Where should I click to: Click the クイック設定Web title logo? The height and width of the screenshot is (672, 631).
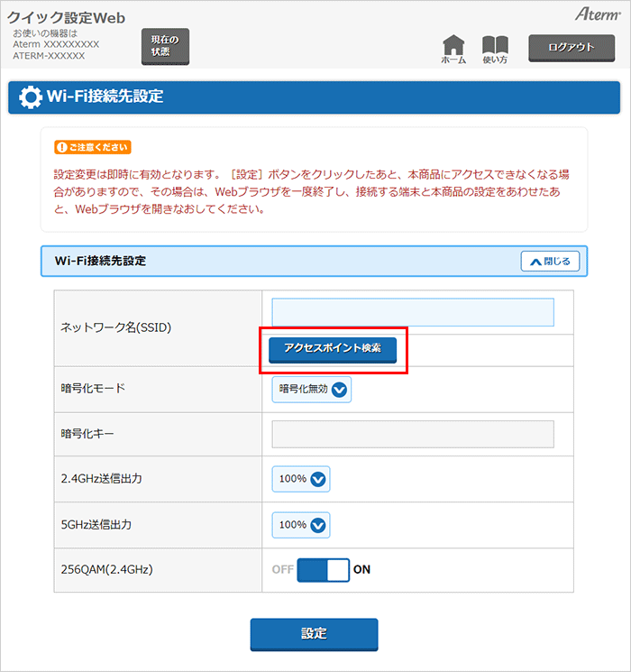pos(67,18)
